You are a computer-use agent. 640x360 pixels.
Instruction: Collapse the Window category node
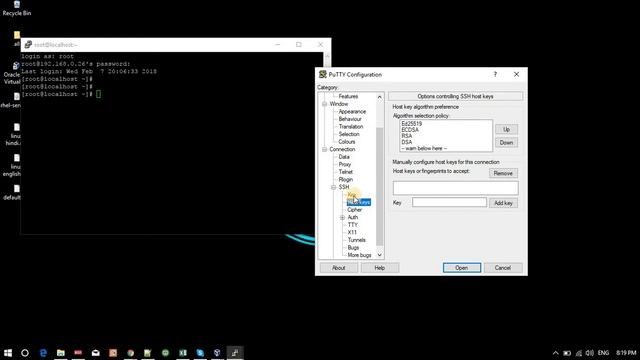324,104
